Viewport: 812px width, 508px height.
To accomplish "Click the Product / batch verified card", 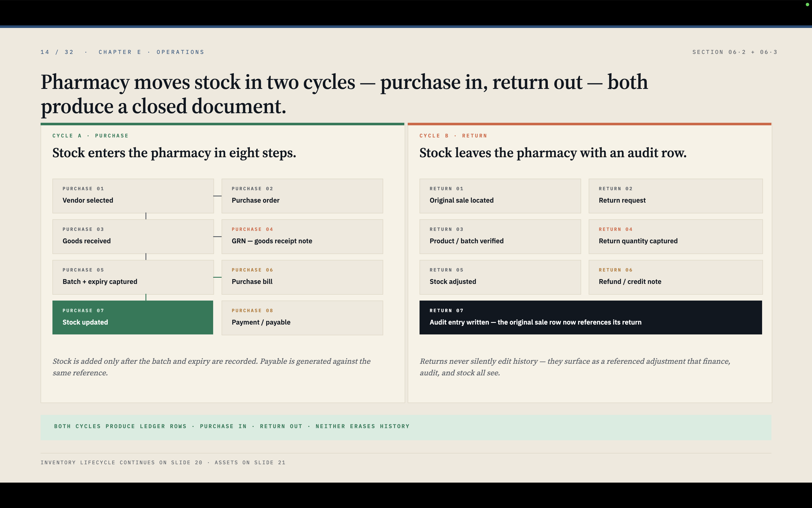I will (500, 237).
